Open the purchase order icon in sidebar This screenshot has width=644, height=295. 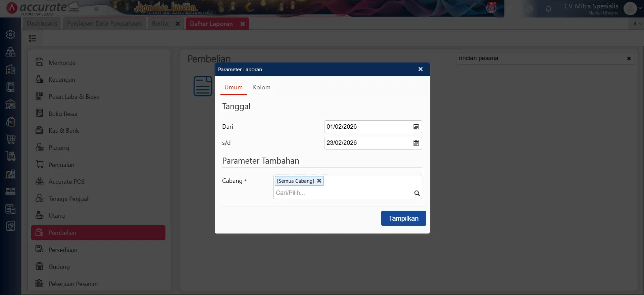(x=10, y=122)
